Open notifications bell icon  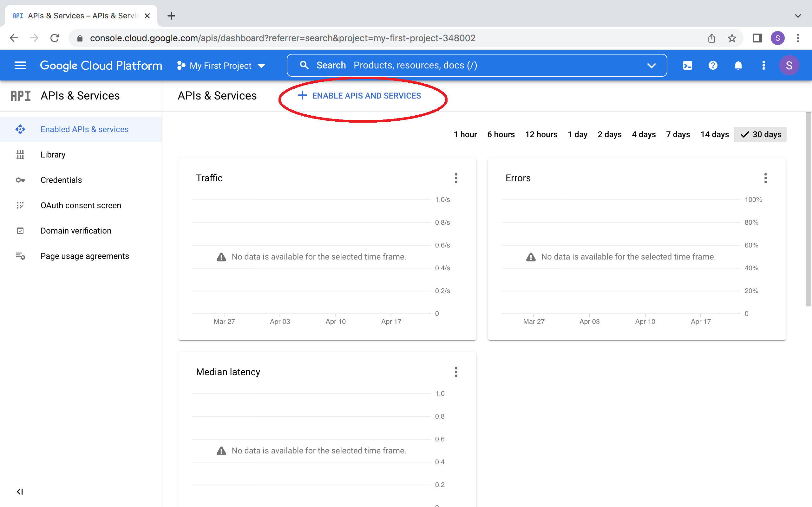(738, 65)
